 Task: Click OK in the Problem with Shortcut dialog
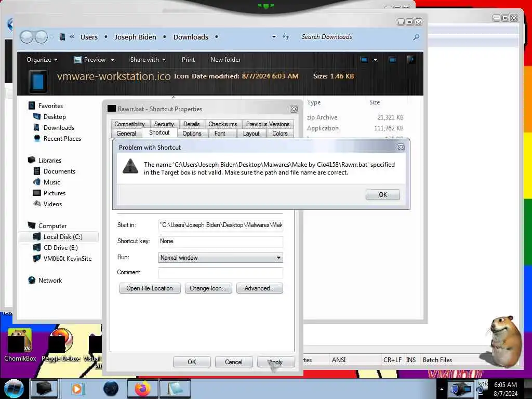[382, 194]
